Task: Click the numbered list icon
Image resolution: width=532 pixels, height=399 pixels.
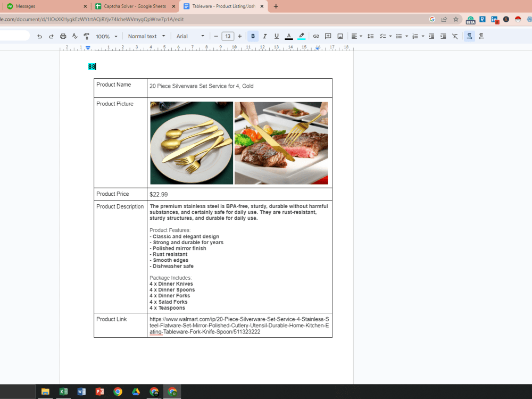Action: tap(415, 36)
